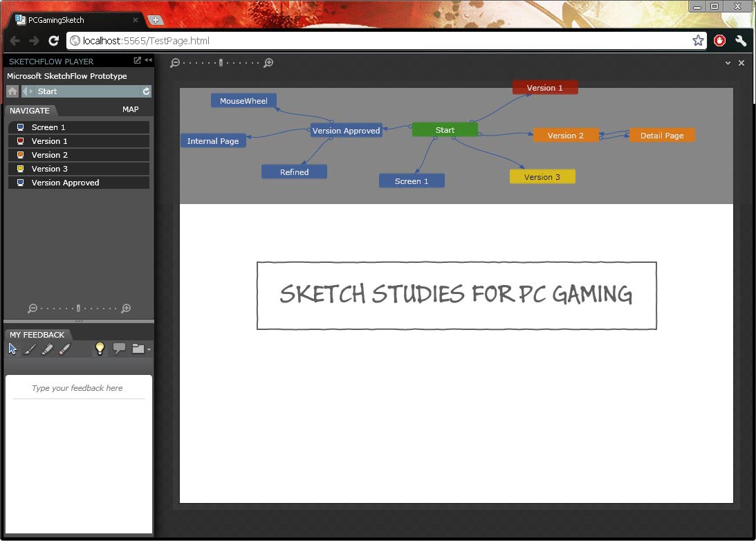Viewport: 756px width, 541px height.
Task: Click the refresh icon in the Start bar
Action: tap(146, 91)
